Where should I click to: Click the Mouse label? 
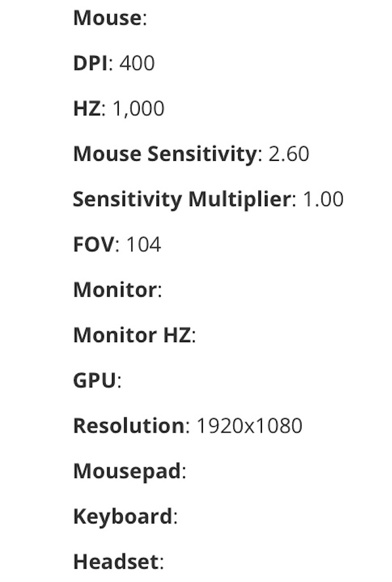click(107, 18)
